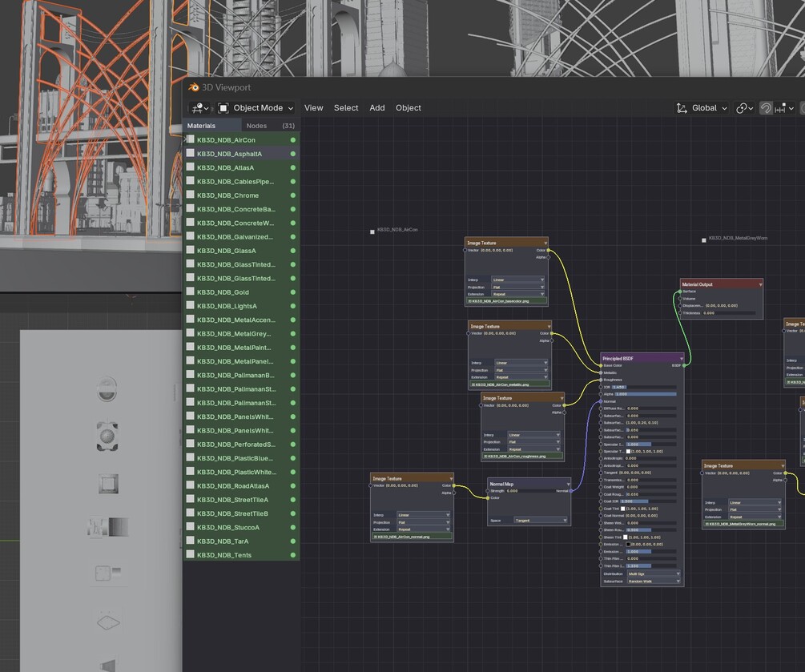This screenshot has width=805, height=672.
Task: Click the KB3D_NDB_MetalGreyWorn_normal.png image field
Action: click(743, 524)
